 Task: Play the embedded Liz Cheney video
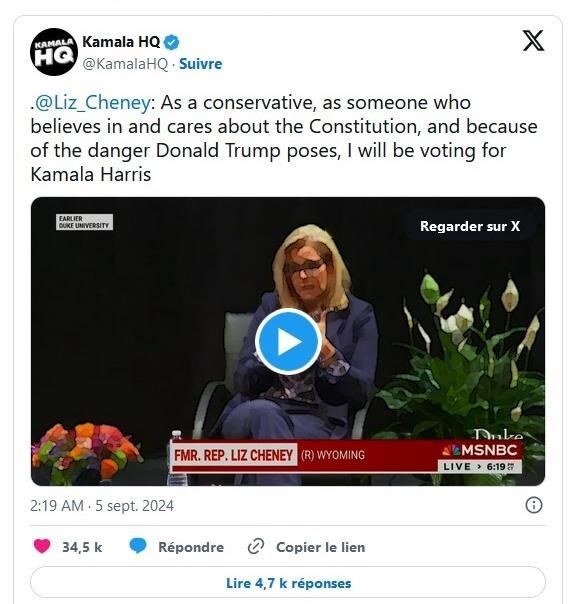[x=288, y=341]
